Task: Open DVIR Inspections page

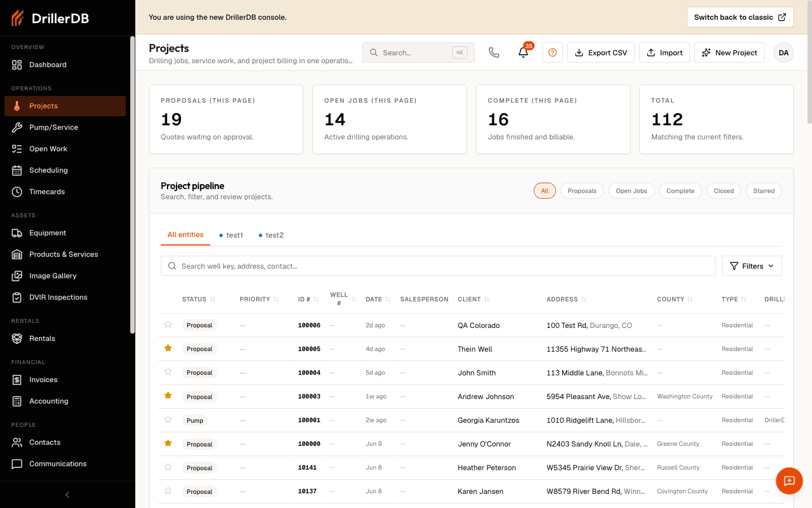Action: 65,297
